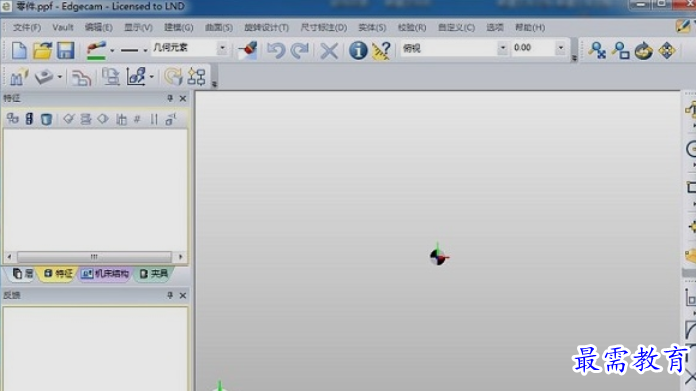Screen dimensions: 696x391
Task: Click the first icon in the second toolbar row
Action: [19, 77]
